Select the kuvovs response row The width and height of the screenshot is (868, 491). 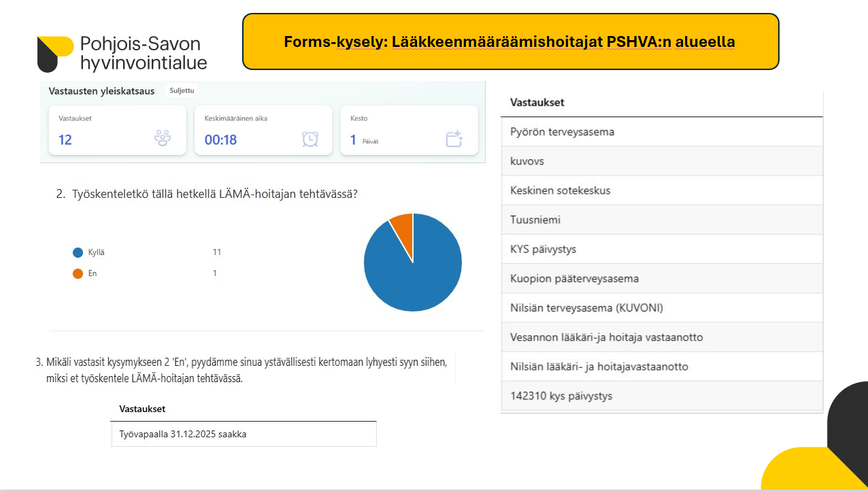tap(661, 161)
